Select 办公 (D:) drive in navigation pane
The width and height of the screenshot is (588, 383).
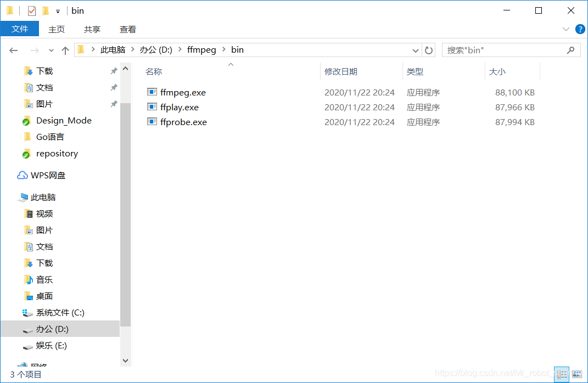(60, 329)
